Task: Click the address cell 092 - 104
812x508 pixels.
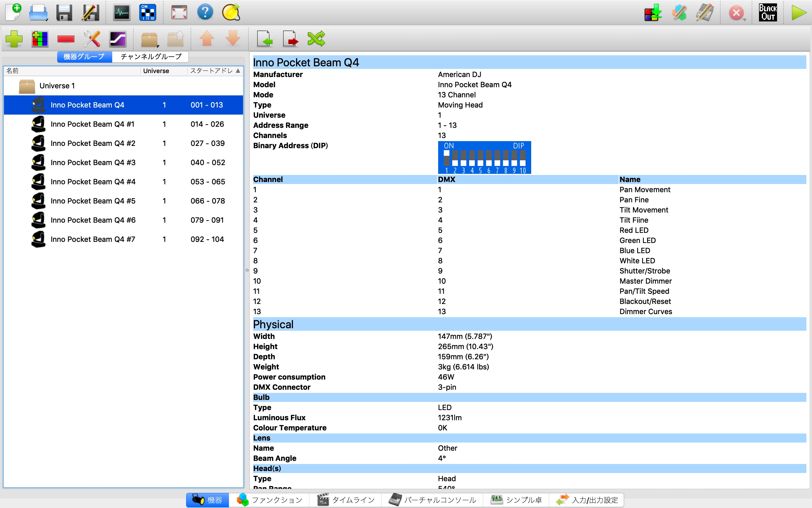Action: (207, 239)
